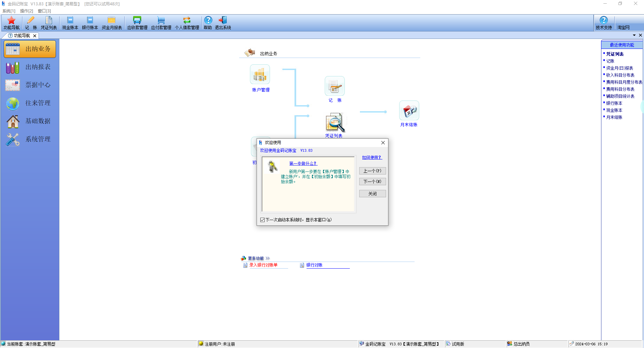
Task: Open 辅助项目统计表 in recent functions
Action: point(620,96)
